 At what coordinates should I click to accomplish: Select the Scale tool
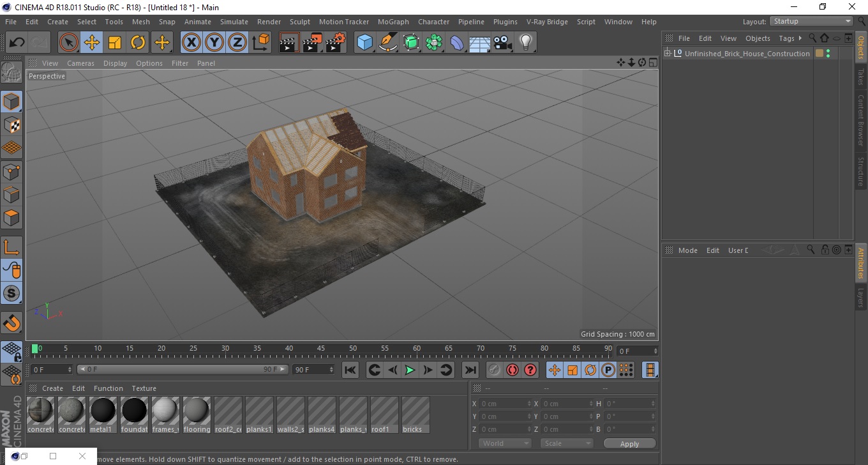pyautogui.click(x=115, y=43)
